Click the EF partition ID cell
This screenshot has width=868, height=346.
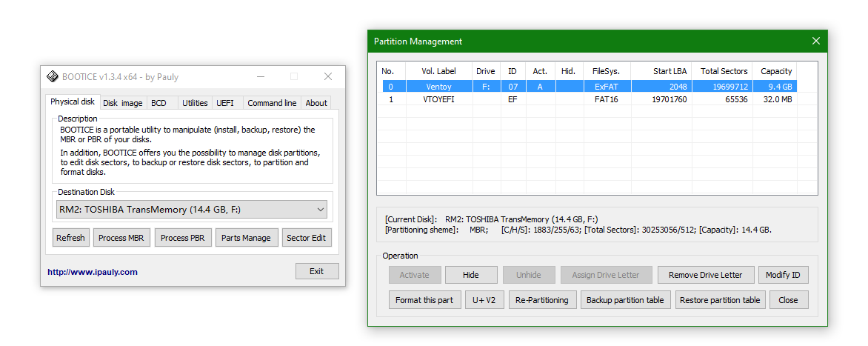[x=513, y=99]
